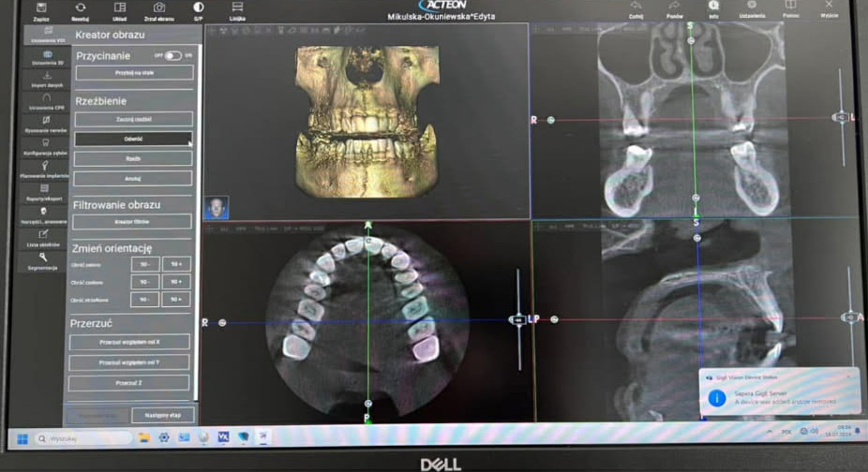This screenshot has height=472, width=868.
Task: Toggle the Przycinanie OFF/ON switch
Action: [172, 55]
